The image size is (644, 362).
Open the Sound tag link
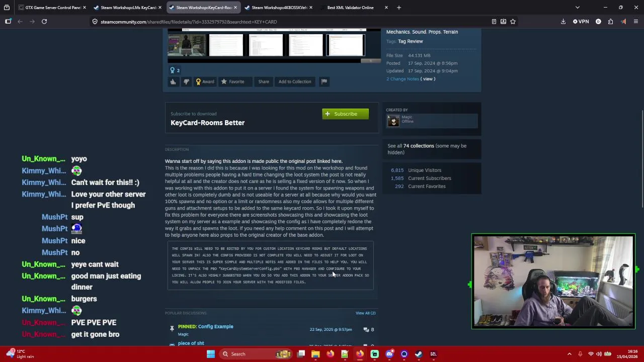click(x=419, y=32)
